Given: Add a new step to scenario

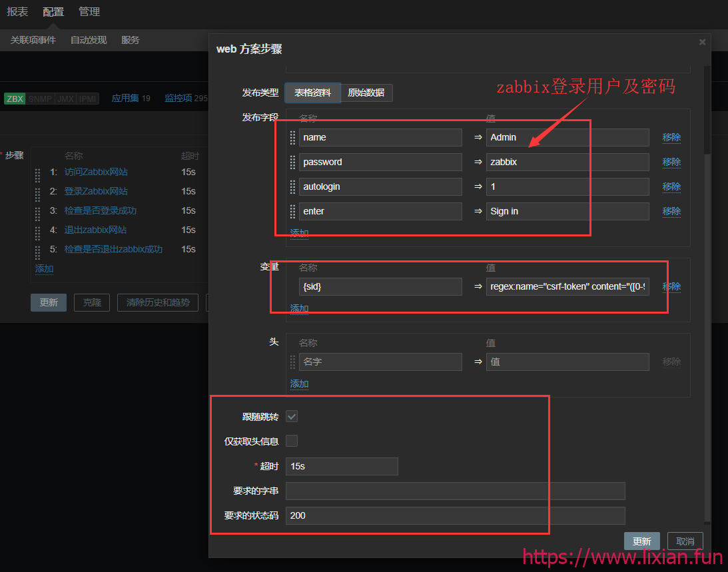Looking at the screenshot, I should pyautogui.click(x=44, y=269).
